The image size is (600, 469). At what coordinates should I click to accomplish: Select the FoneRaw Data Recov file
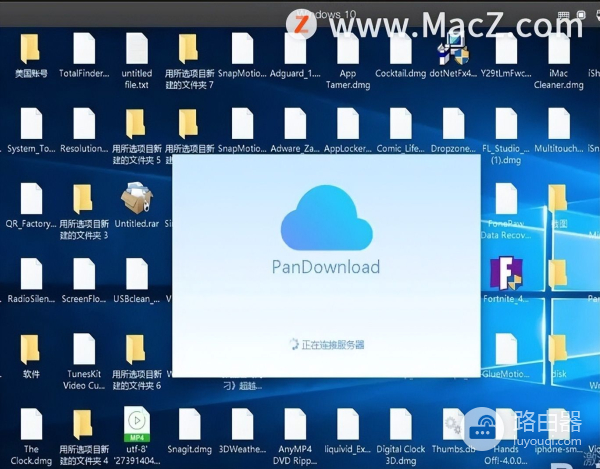pyautogui.click(x=506, y=199)
